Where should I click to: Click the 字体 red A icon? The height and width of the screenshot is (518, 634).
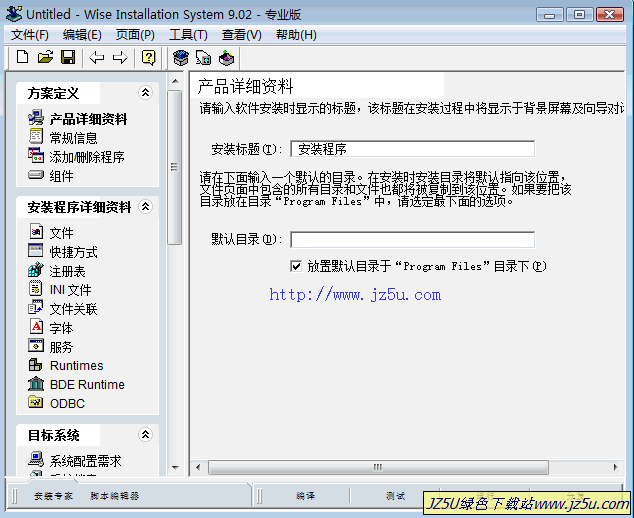(36, 326)
